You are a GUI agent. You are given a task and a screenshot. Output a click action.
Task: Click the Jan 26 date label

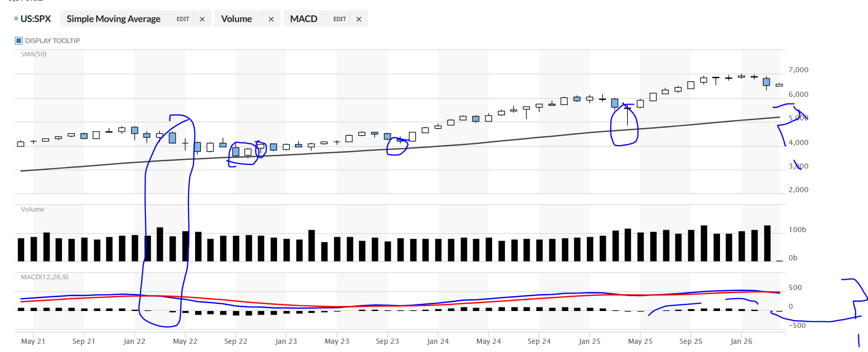(x=741, y=341)
